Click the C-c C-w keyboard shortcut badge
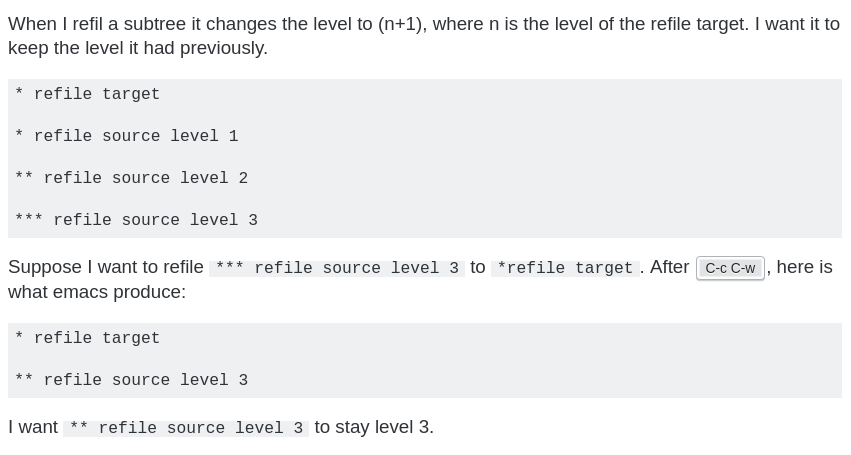Viewport: 851px width, 455px height. [x=730, y=268]
